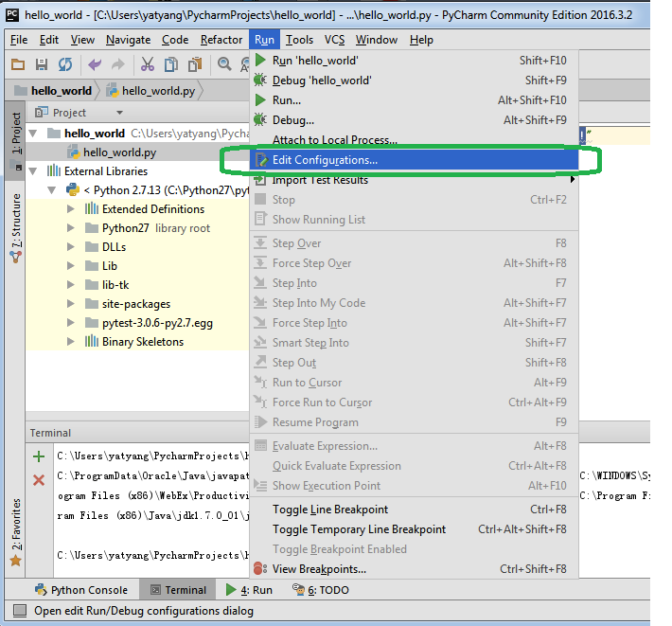Toggle the 1: Project side tab

pos(16,140)
